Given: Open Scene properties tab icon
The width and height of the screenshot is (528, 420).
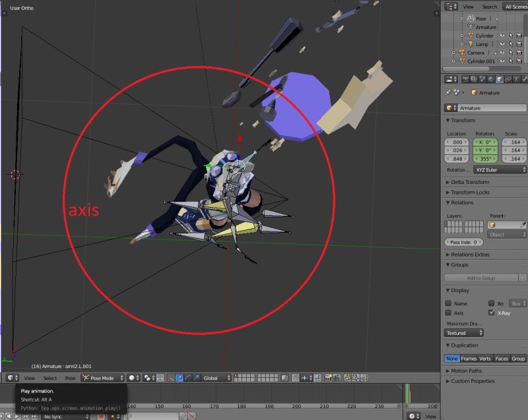Looking at the screenshot, I should [x=482, y=79].
